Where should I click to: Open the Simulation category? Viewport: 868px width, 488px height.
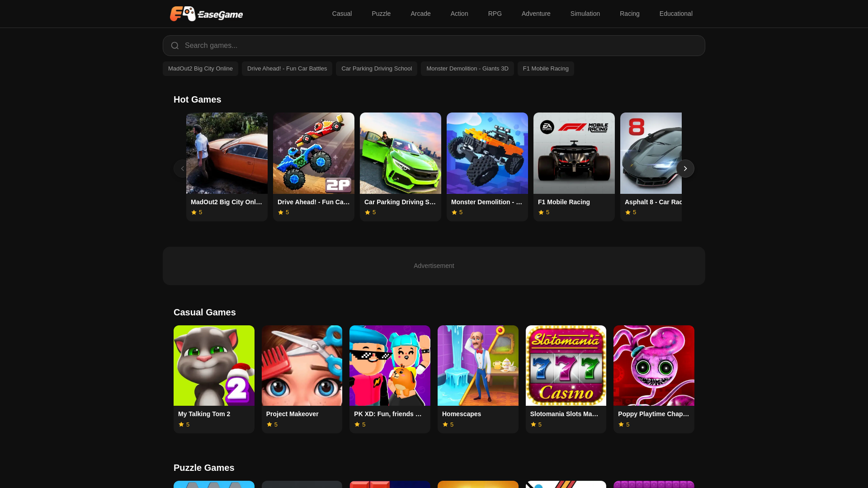[x=585, y=14]
